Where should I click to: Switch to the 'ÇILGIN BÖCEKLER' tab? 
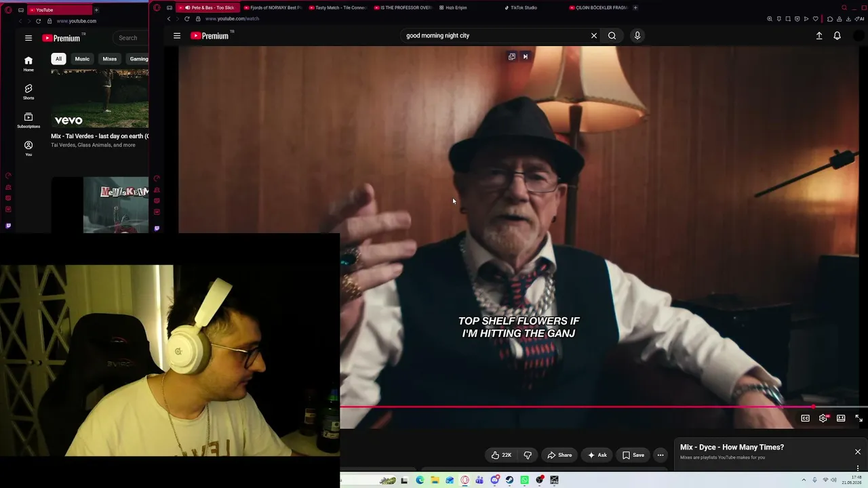pyautogui.click(x=598, y=7)
